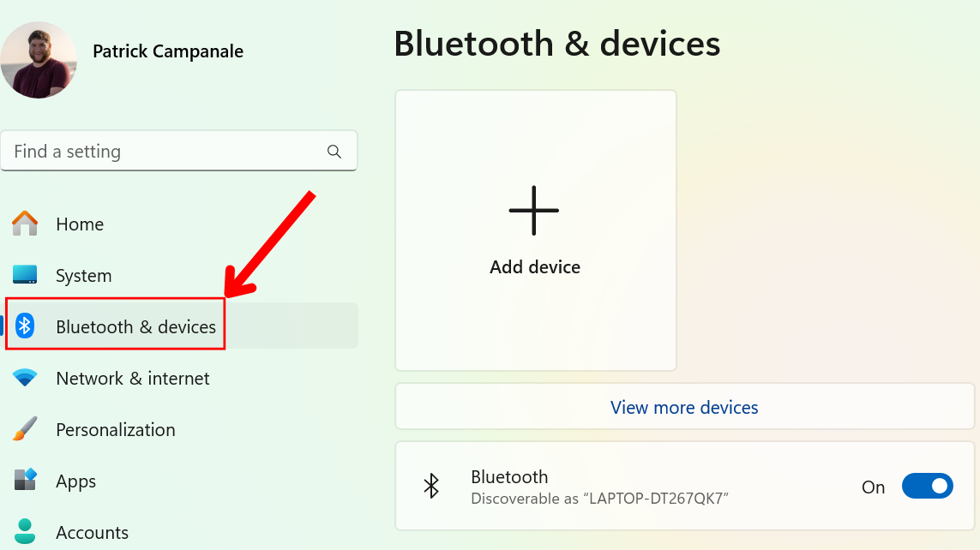The height and width of the screenshot is (550, 980).
Task: Select Personalization from the sidebar
Action: 115,429
